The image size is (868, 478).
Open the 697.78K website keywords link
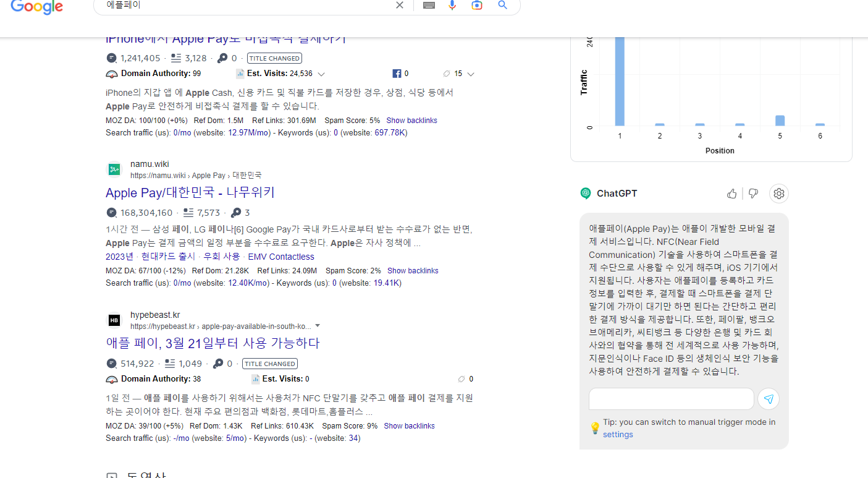coord(389,133)
